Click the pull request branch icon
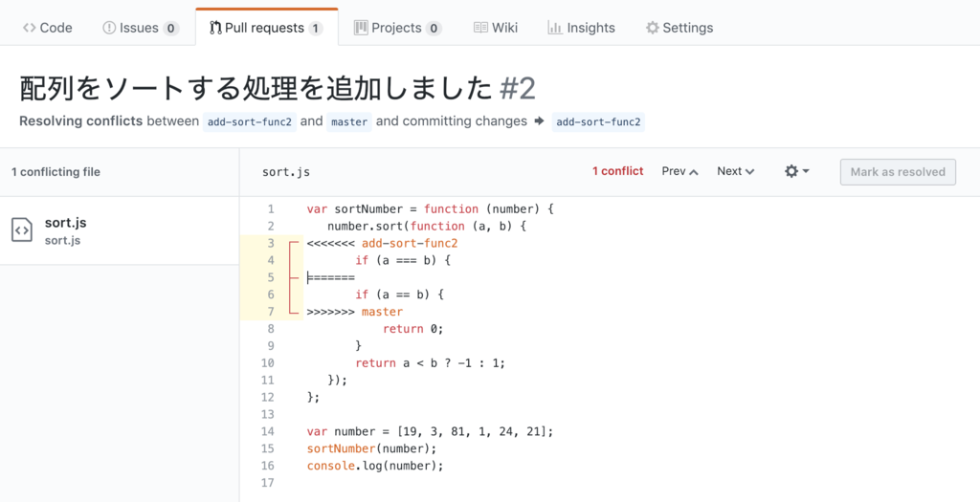This screenshot has width=980, height=502. tap(215, 28)
